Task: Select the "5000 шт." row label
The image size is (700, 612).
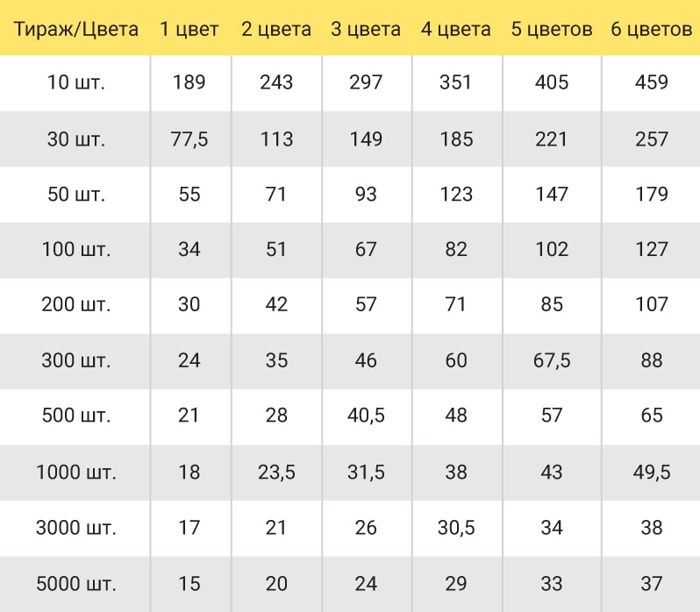Action: pyautogui.click(x=76, y=584)
